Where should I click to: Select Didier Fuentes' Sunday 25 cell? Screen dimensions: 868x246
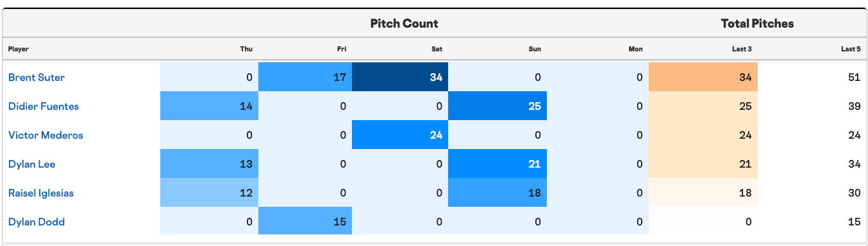[x=497, y=106]
